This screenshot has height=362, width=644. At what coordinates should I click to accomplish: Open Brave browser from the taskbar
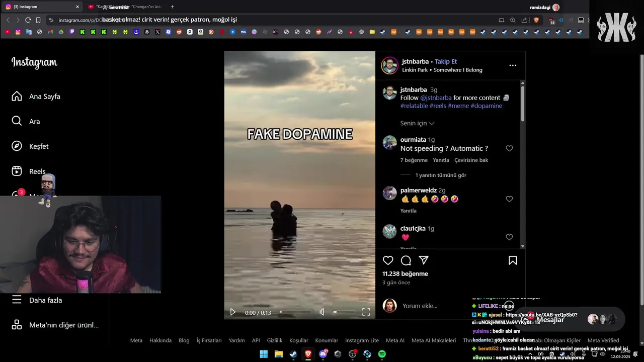coord(308,354)
